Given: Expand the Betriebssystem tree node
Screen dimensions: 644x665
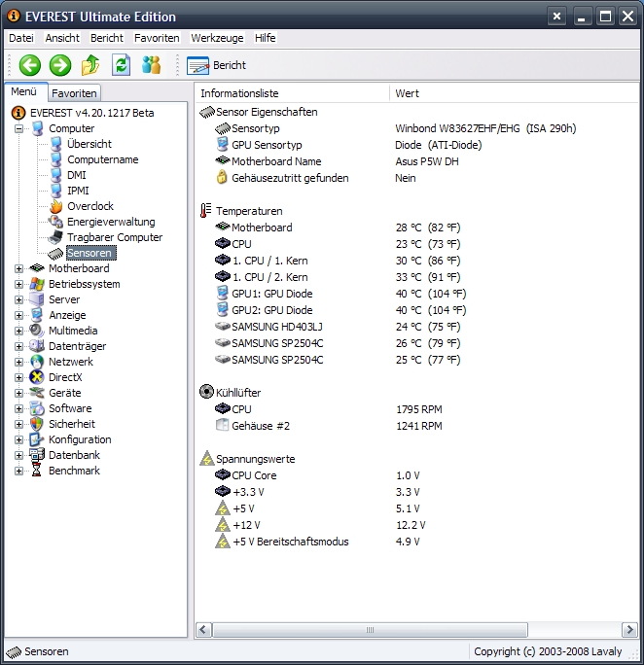Looking at the screenshot, I should [18, 284].
